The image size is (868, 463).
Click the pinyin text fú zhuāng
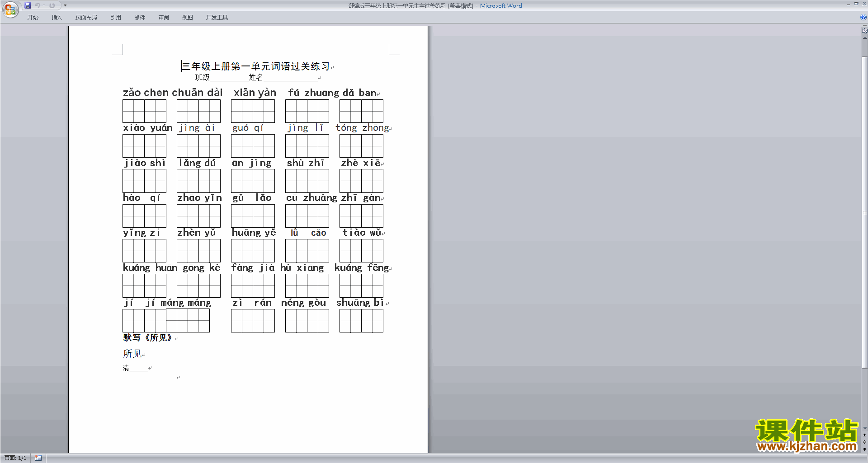[x=313, y=93]
